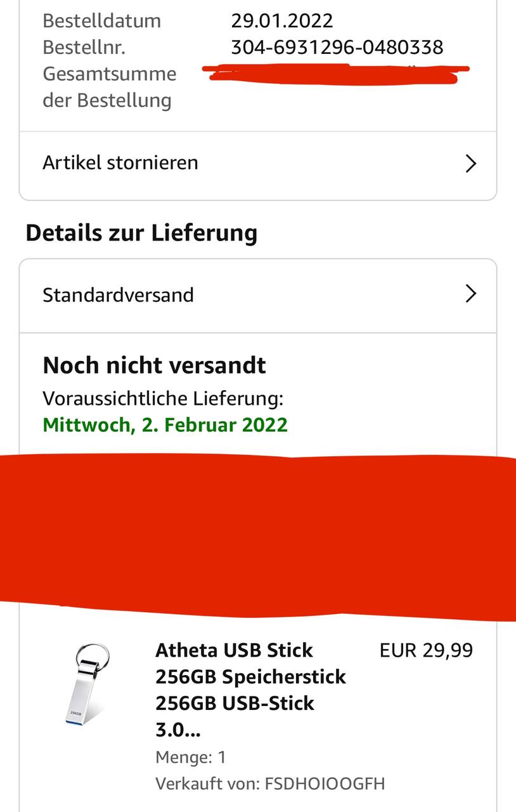
Task: Select the green delivery date Mittwoch, 2. Februar 2022
Action: coord(165,425)
